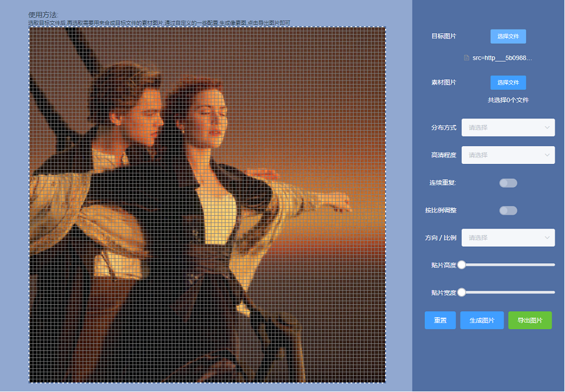Choose files for 素材图片
The height and width of the screenshot is (392, 565).
coord(508,83)
